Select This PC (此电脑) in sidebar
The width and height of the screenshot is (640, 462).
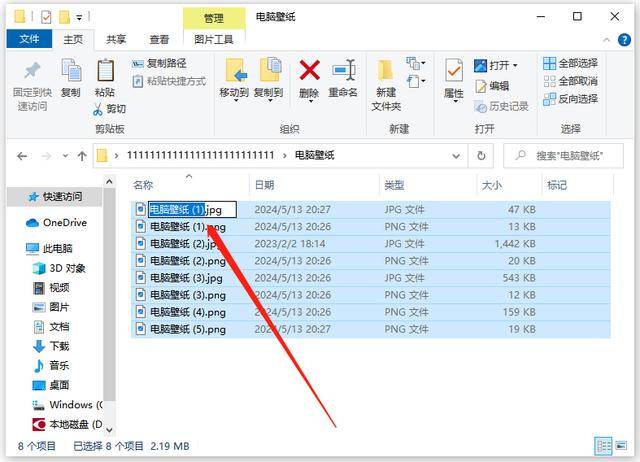tap(49, 249)
